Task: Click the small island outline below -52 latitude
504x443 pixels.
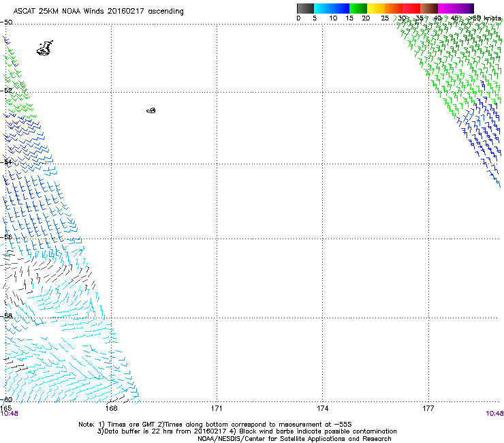Action: point(151,110)
